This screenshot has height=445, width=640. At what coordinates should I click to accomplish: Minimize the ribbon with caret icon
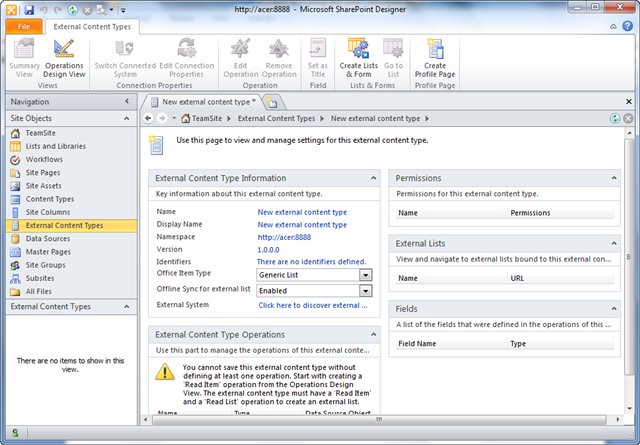[613, 27]
